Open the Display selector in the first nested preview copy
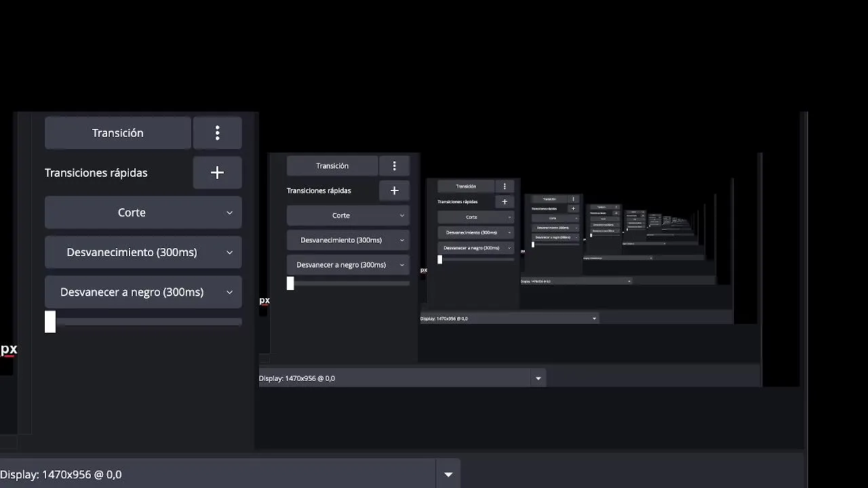The image size is (868, 488). [x=402, y=378]
